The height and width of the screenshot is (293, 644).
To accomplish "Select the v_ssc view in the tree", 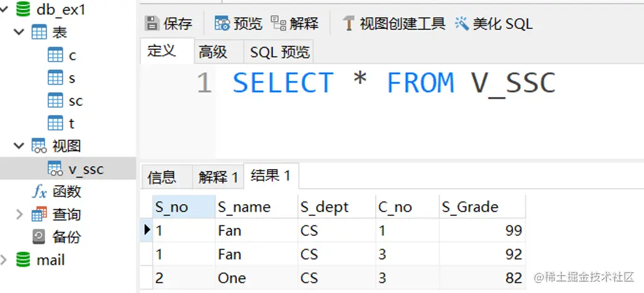I will [86, 169].
